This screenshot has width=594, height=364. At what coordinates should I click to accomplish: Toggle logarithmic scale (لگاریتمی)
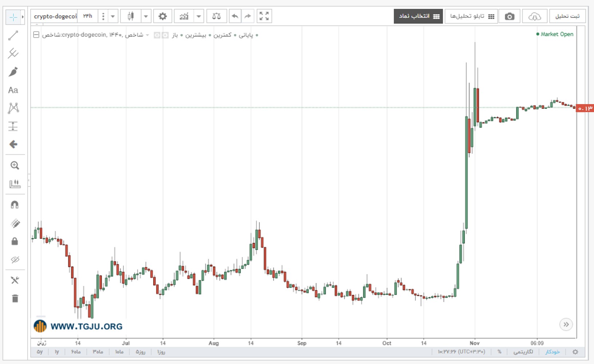(x=523, y=352)
